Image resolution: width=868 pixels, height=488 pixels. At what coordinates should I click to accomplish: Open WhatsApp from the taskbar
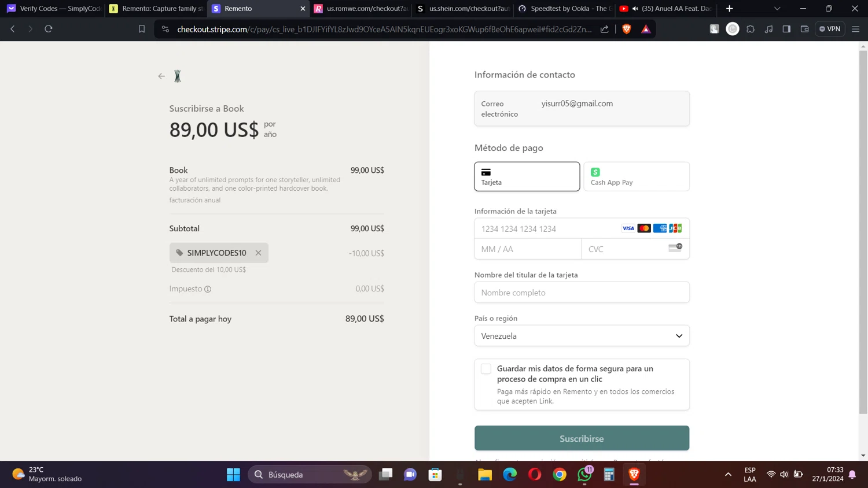pos(584,475)
